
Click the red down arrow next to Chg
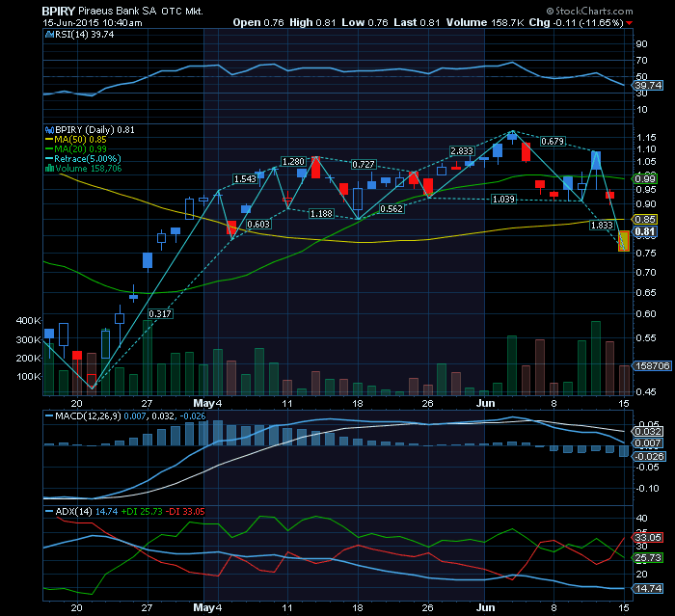click(x=630, y=23)
